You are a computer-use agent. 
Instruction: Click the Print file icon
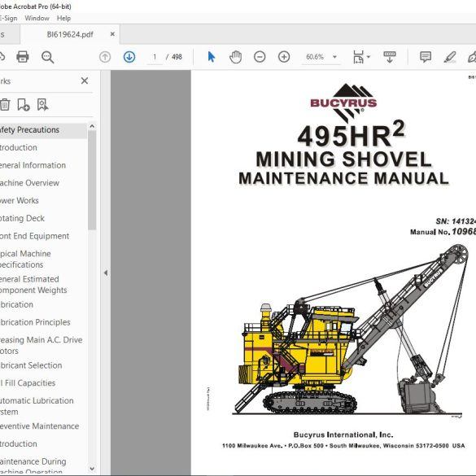23,57
